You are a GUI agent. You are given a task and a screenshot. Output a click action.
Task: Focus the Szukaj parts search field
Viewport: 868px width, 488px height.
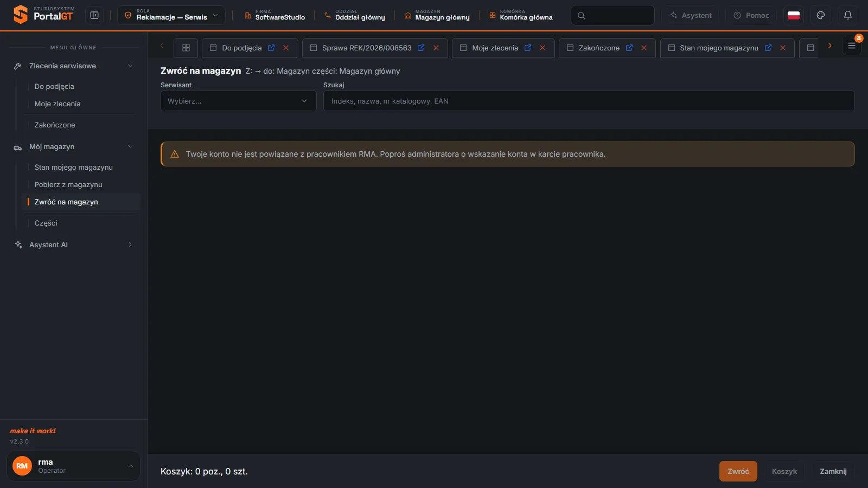click(589, 101)
